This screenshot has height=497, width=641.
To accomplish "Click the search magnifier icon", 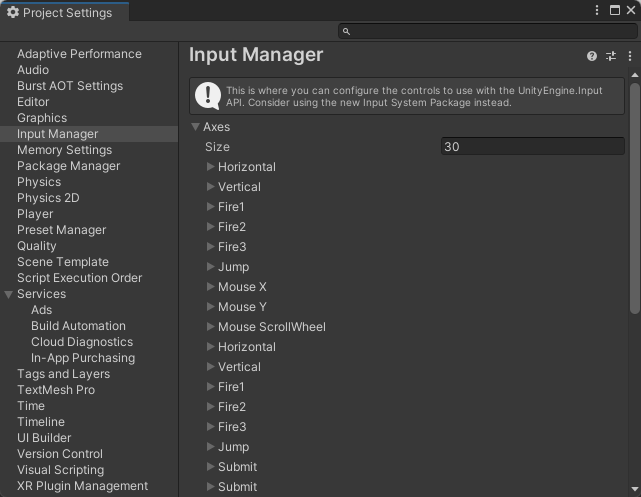I will (x=346, y=31).
